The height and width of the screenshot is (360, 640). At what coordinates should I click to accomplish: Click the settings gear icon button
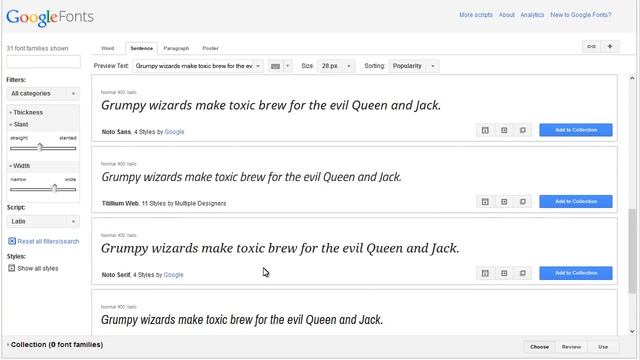point(610,47)
